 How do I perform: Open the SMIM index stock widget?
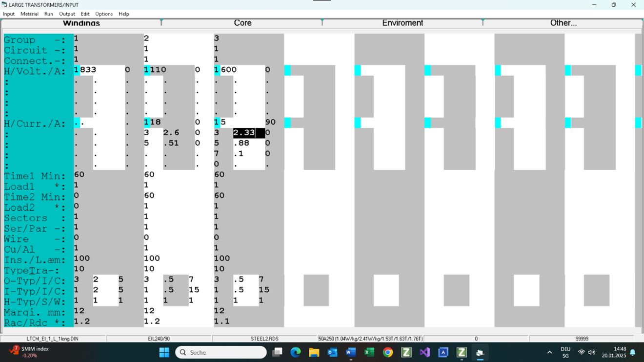[x=30, y=352]
